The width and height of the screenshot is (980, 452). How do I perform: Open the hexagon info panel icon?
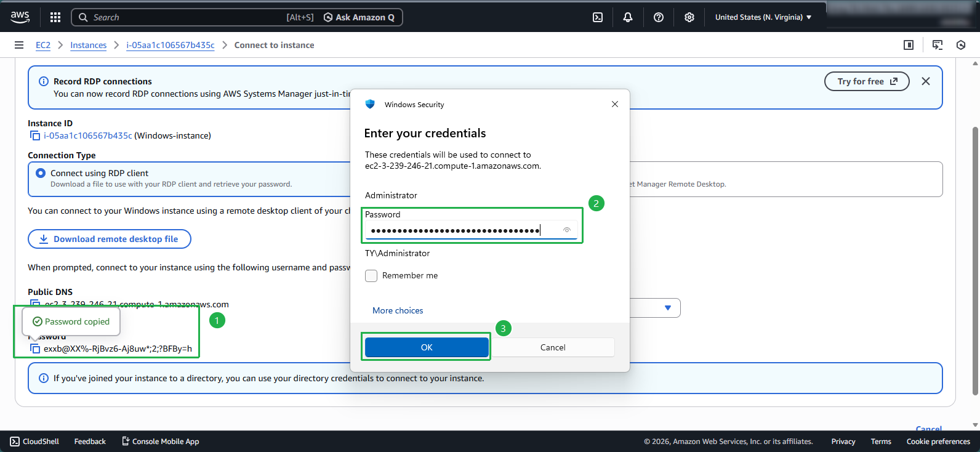point(961,45)
